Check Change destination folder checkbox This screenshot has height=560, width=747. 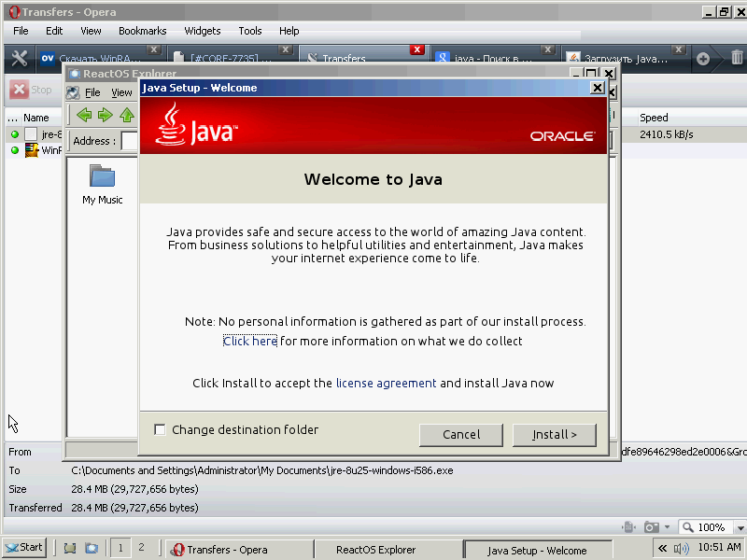point(160,430)
